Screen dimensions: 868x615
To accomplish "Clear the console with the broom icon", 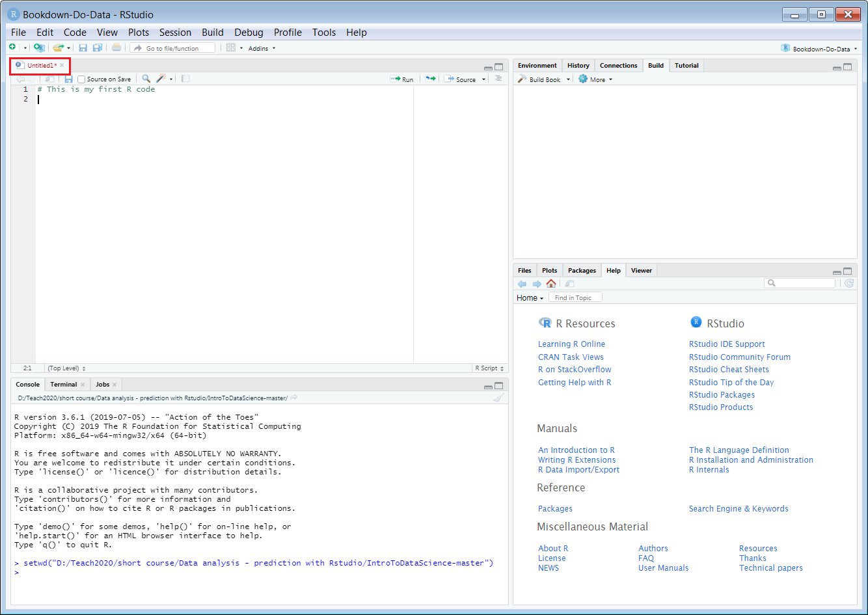I will (x=498, y=397).
